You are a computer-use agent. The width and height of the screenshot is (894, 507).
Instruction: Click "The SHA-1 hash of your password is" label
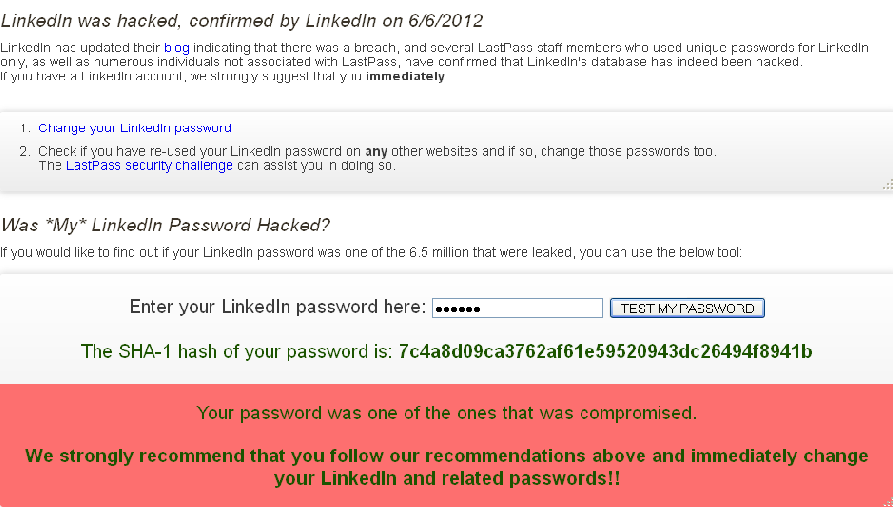point(237,351)
